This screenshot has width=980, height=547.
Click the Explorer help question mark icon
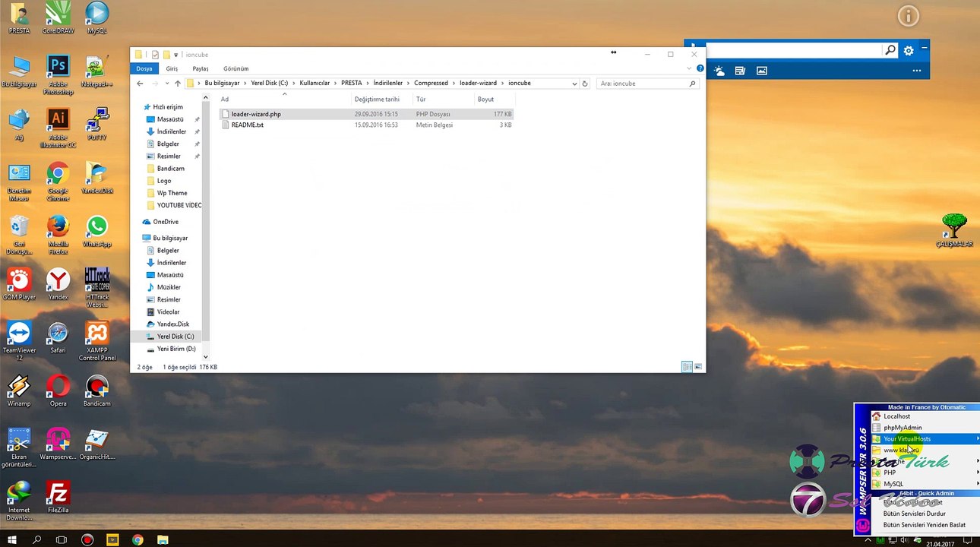click(700, 68)
